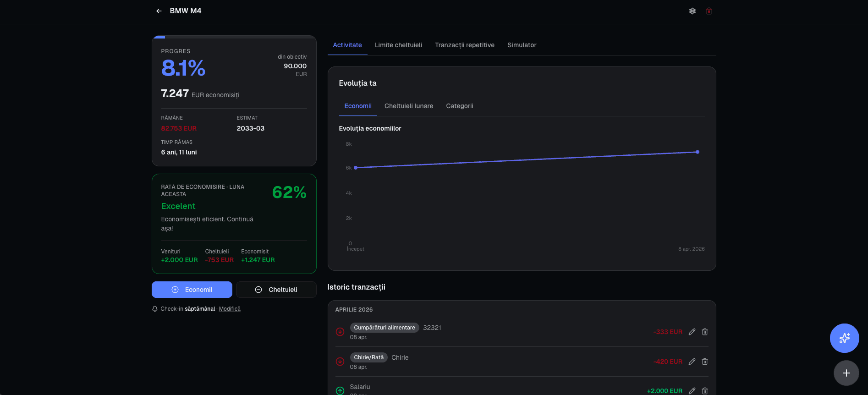The height and width of the screenshot is (395, 868).
Task: Add an expense with the Cheltuieli button
Action: click(276, 290)
